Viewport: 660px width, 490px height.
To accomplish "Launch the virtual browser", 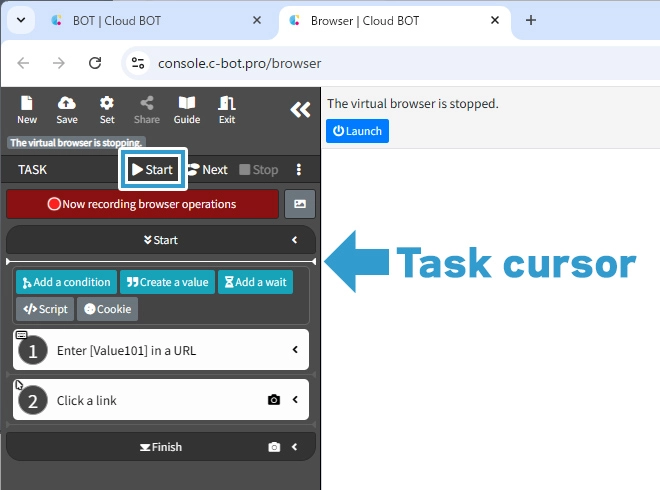I will point(357,131).
